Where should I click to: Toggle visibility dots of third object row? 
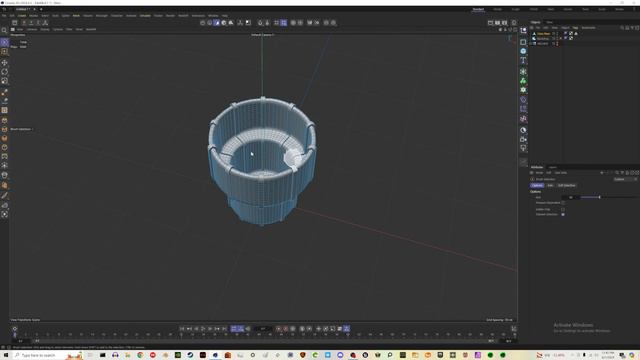(x=557, y=43)
